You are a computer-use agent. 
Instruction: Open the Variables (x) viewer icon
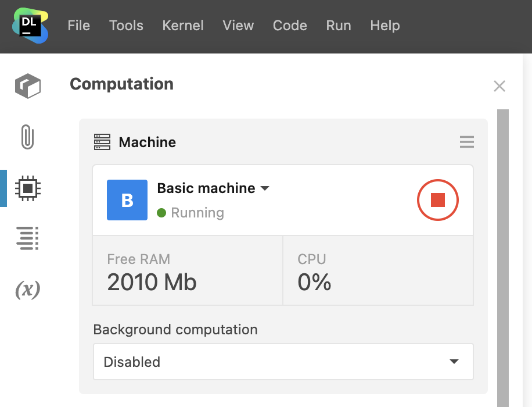(x=27, y=289)
